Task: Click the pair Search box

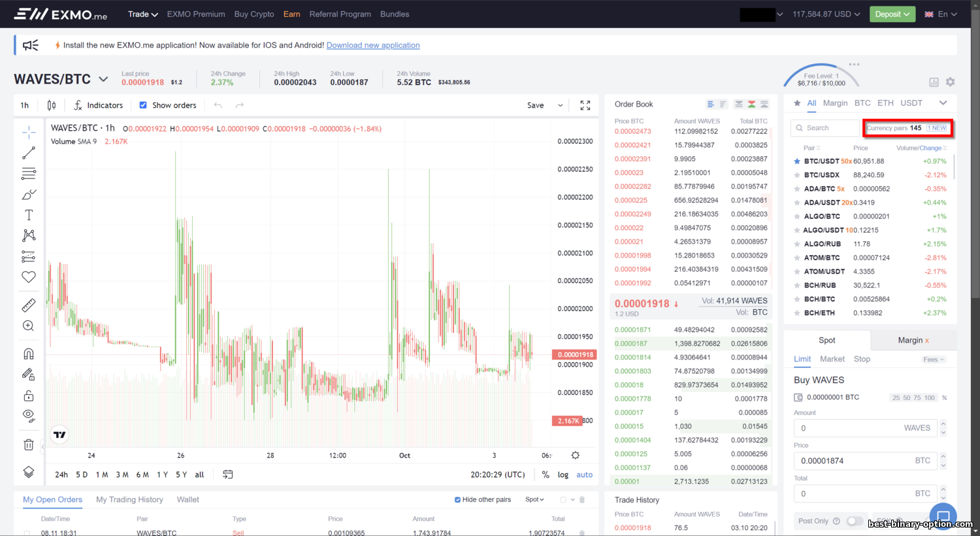Action: pyautogui.click(x=825, y=128)
